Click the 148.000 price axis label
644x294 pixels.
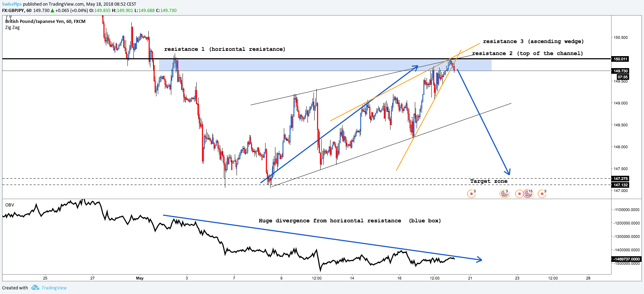coord(621,147)
